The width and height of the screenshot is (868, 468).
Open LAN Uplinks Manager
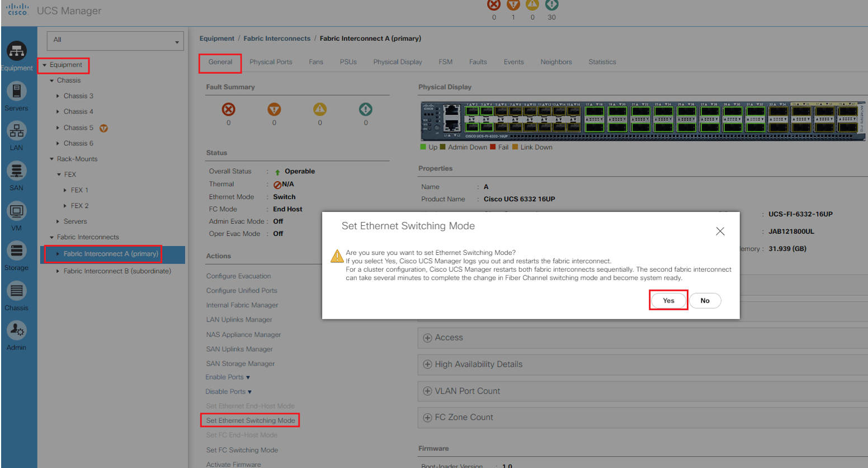tap(239, 320)
